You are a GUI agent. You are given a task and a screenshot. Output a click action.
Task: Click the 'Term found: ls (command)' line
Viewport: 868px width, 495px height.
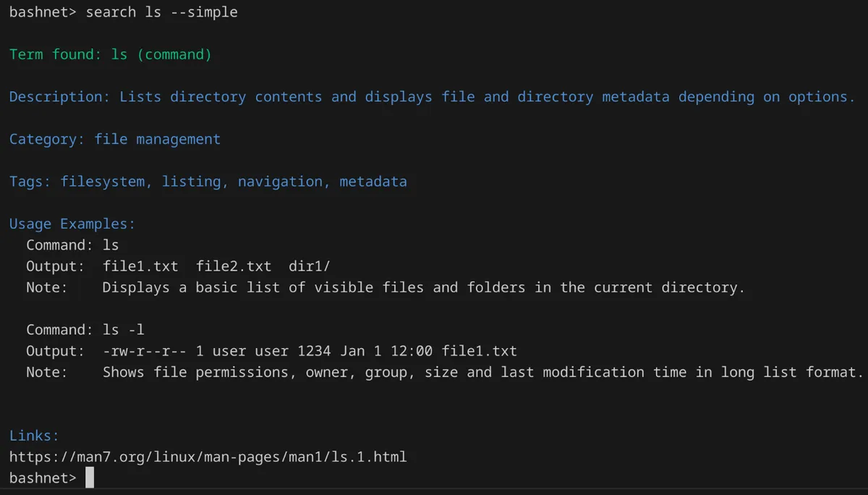point(110,54)
